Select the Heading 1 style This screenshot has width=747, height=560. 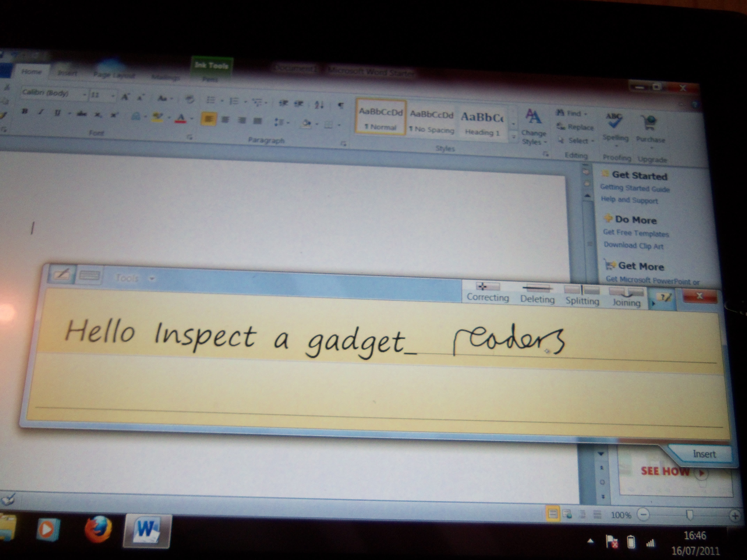click(x=482, y=123)
